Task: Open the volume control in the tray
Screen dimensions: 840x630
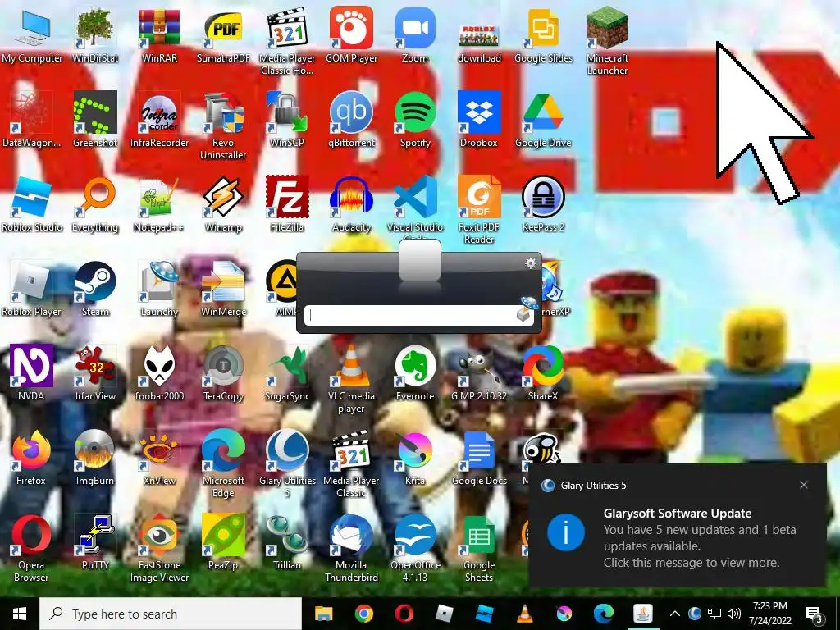Action: (x=734, y=614)
